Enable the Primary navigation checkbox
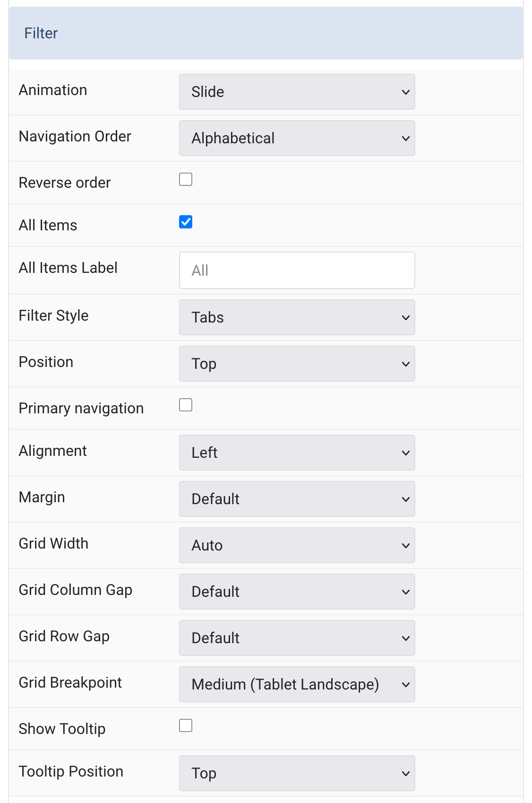This screenshot has height=803, width=532. 186,405
